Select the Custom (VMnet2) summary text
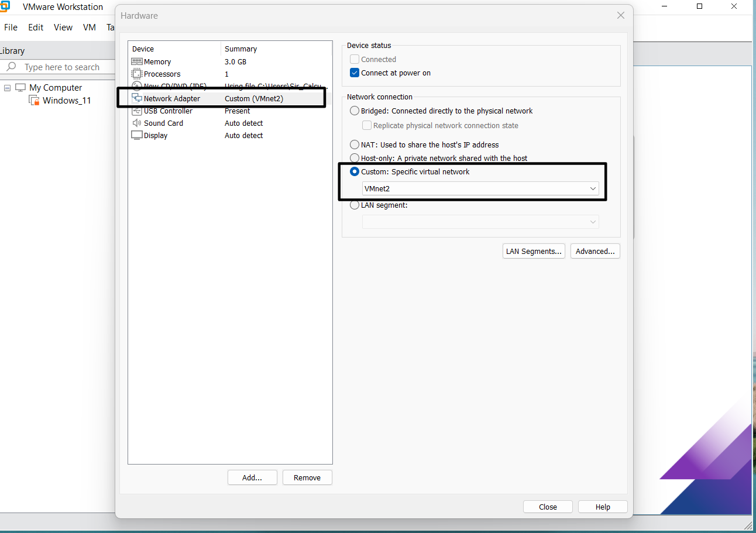Screen dimensions: 756x533 click(254, 98)
